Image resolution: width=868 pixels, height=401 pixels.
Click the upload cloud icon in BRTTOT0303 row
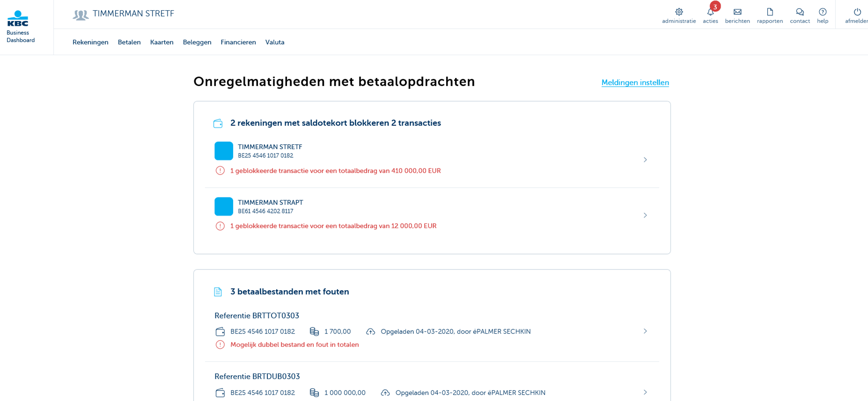click(371, 332)
